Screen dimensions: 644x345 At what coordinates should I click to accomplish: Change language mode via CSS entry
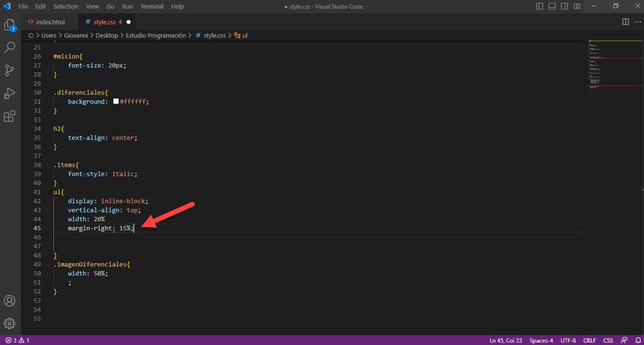[x=608, y=340]
